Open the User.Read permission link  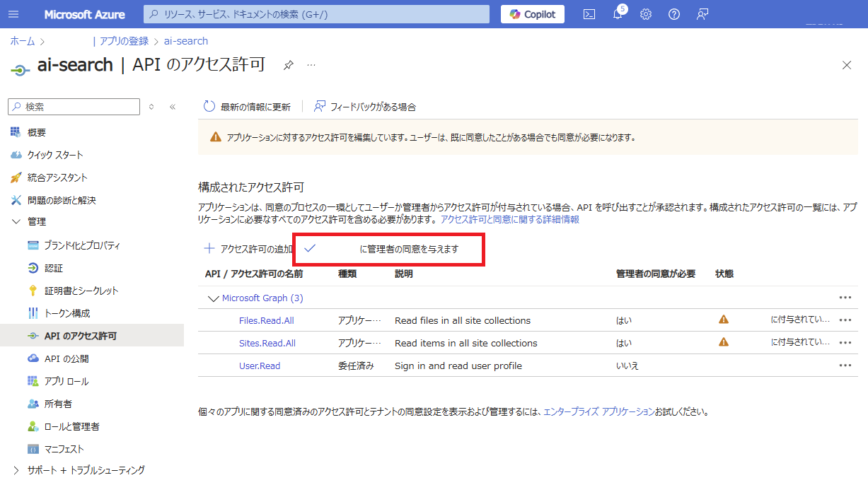260,366
